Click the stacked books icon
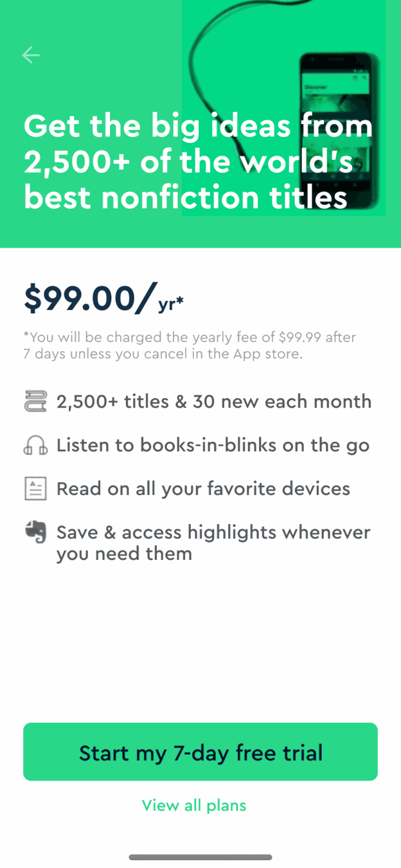The height and width of the screenshot is (868, 401). (35, 402)
